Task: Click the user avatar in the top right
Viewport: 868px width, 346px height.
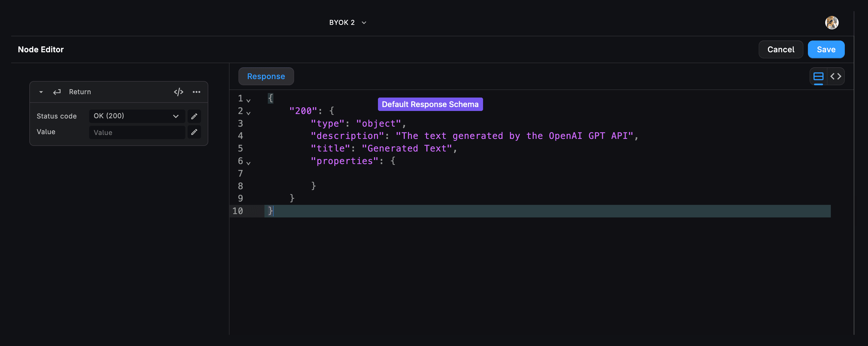Action: [x=832, y=22]
